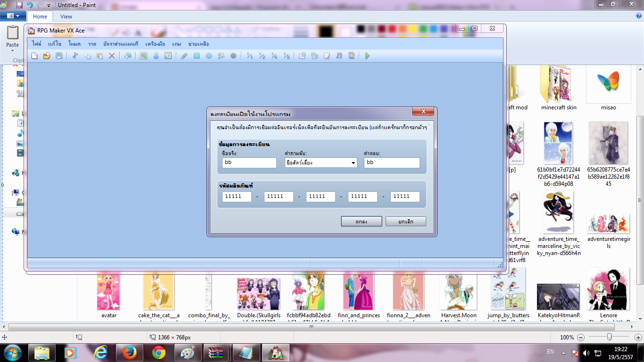The width and height of the screenshot is (644, 362).
Task: Select the Region mode grid icon
Action: [168, 56]
